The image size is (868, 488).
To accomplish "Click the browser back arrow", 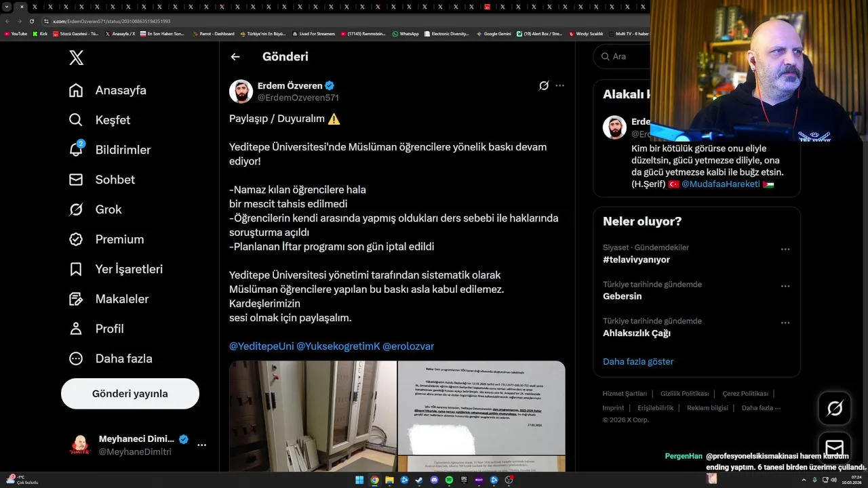I will coord(7,21).
